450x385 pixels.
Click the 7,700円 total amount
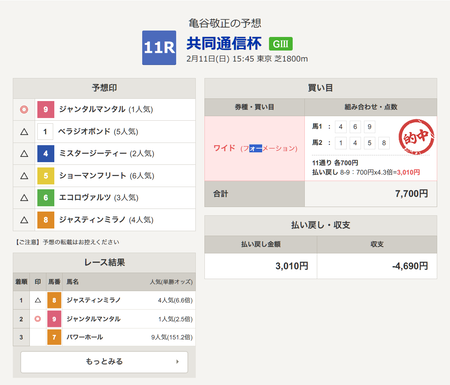pyautogui.click(x=411, y=194)
